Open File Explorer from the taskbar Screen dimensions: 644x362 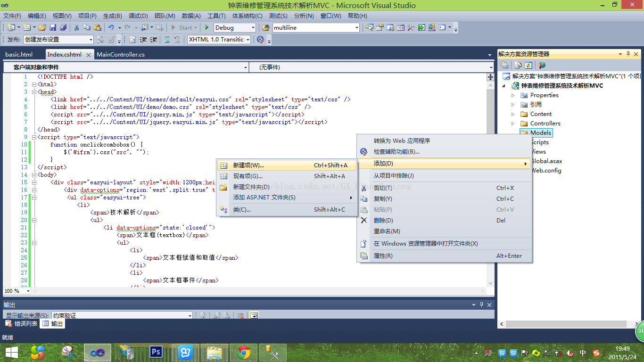point(215,352)
